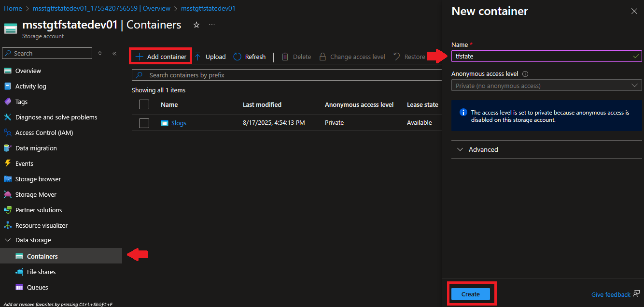Click the Storage browser icon
The width and height of the screenshot is (644, 307).
coord(7,179)
